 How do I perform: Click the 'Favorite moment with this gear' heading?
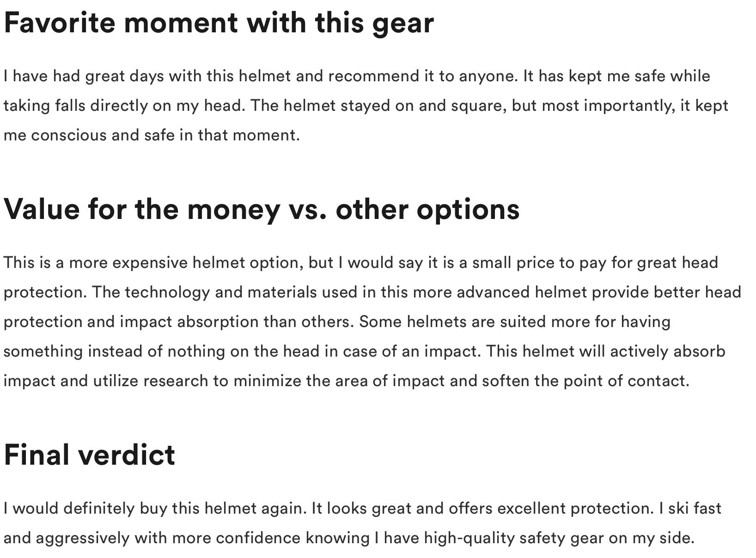219,23
